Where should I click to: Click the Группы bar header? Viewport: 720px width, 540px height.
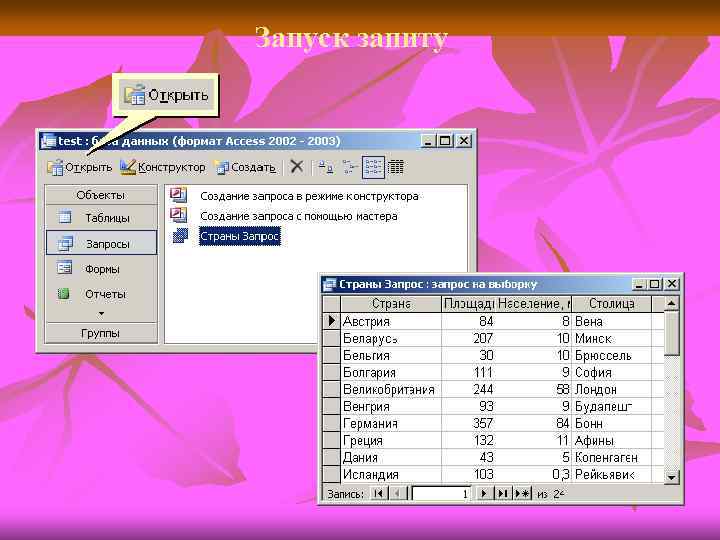pyautogui.click(x=101, y=333)
